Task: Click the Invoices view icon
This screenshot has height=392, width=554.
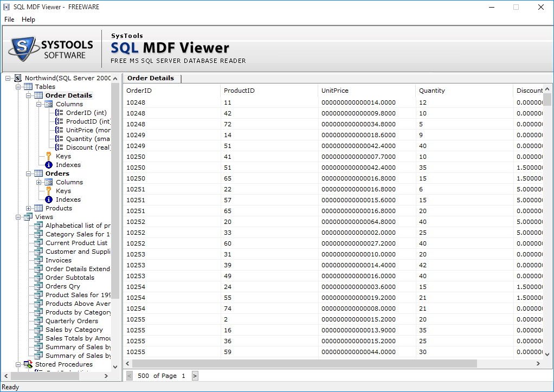Action: pyautogui.click(x=38, y=260)
